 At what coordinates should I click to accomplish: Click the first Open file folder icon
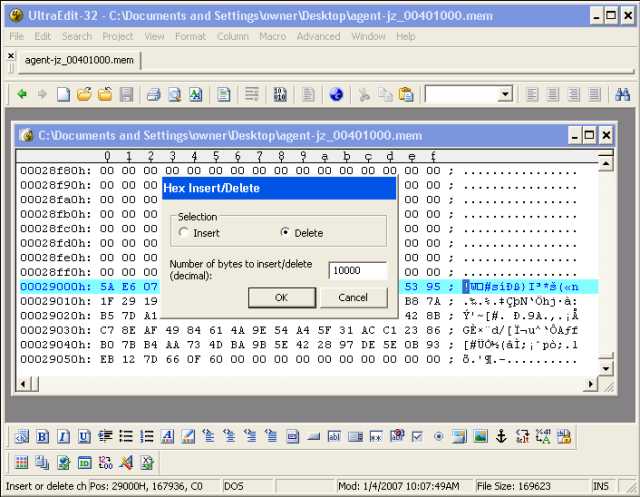coord(84,95)
